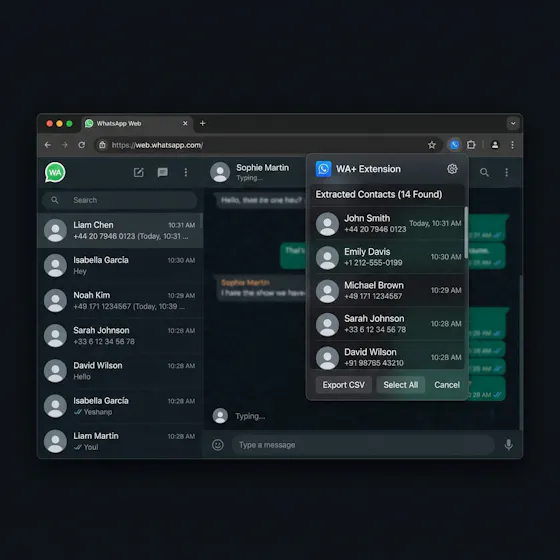Click the WA+ Extension logo icon

pyautogui.click(x=324, y=169)
